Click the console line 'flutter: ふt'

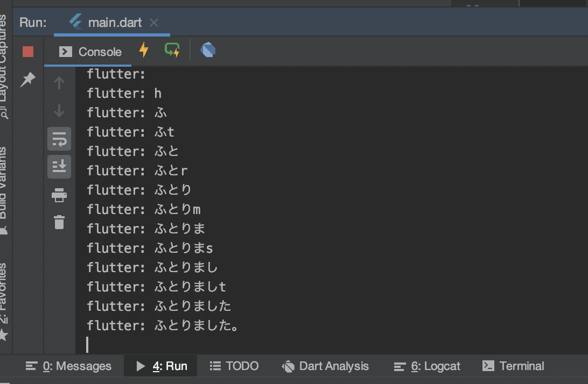pyautogui.click(x=130, y=132)
